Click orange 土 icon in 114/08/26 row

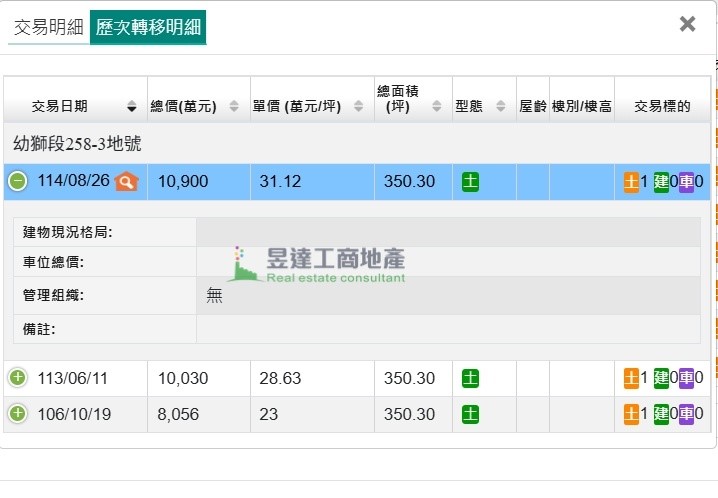click(x=631, y=182)
